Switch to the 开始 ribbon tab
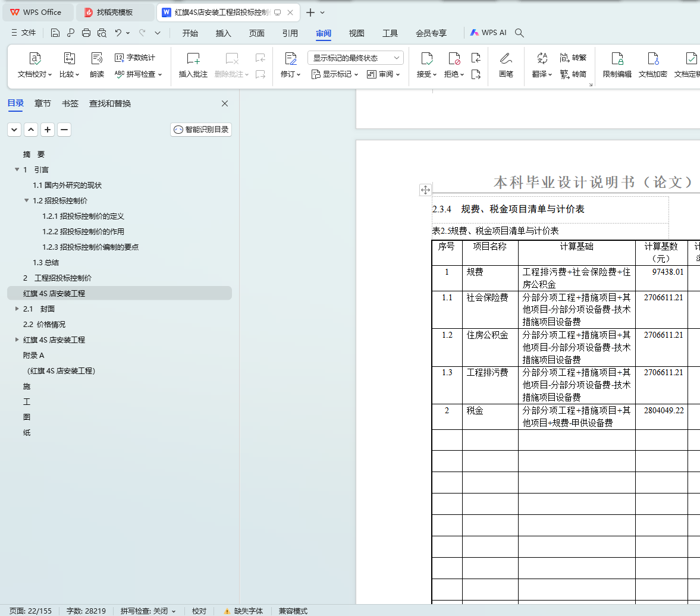The image size is (700, 616). point(190,33)
